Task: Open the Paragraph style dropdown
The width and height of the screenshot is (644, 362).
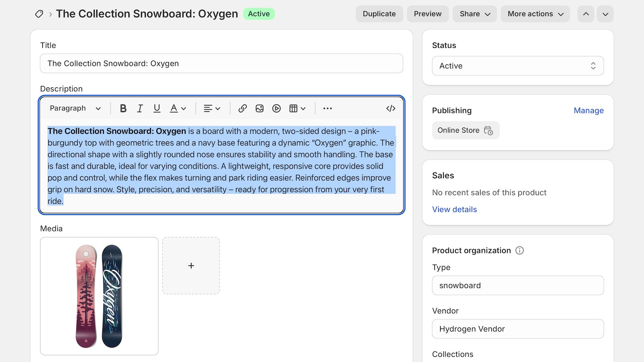Action: 75,108
